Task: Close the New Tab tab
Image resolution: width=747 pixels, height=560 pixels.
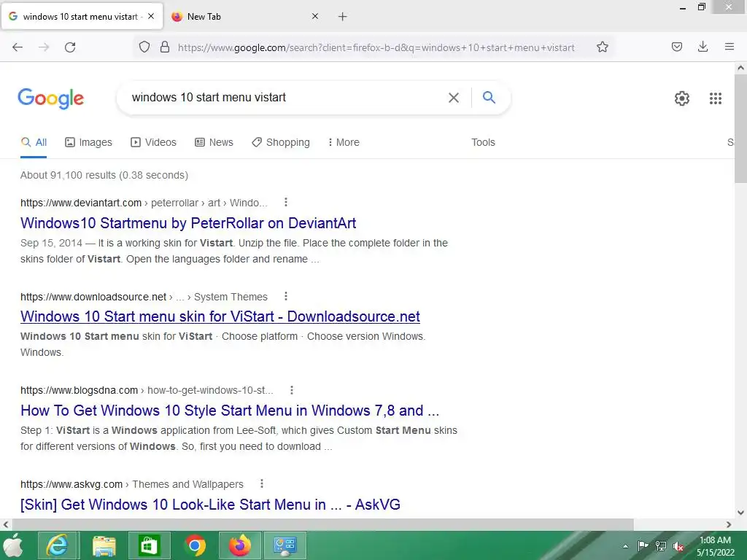Action: (x=315, y=16)
